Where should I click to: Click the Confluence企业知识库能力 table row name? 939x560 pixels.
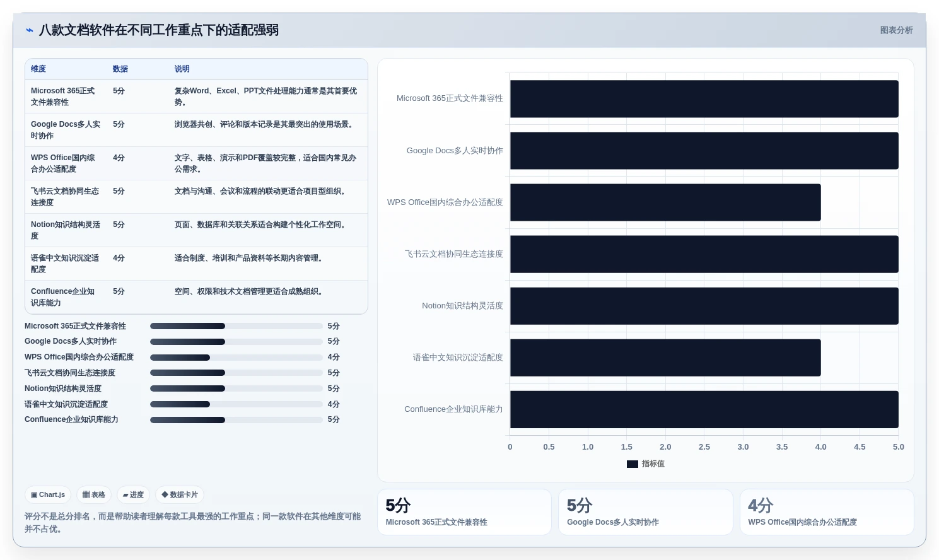click(63, 297)
